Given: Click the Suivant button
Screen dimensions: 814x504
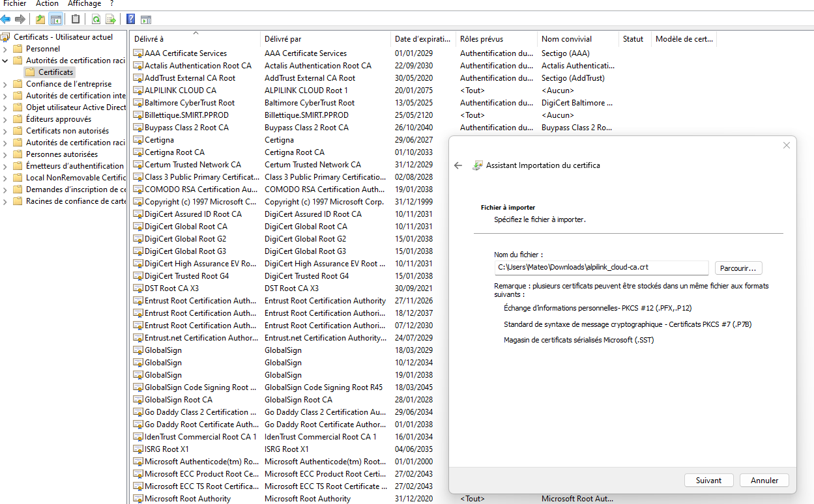Looking at the screenshot, I should point(709,480).
